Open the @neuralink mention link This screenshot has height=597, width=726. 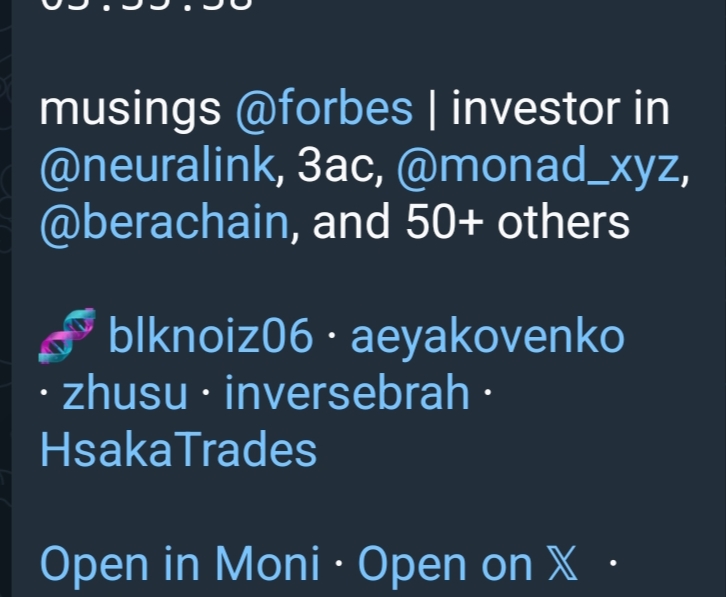(155, 167)
